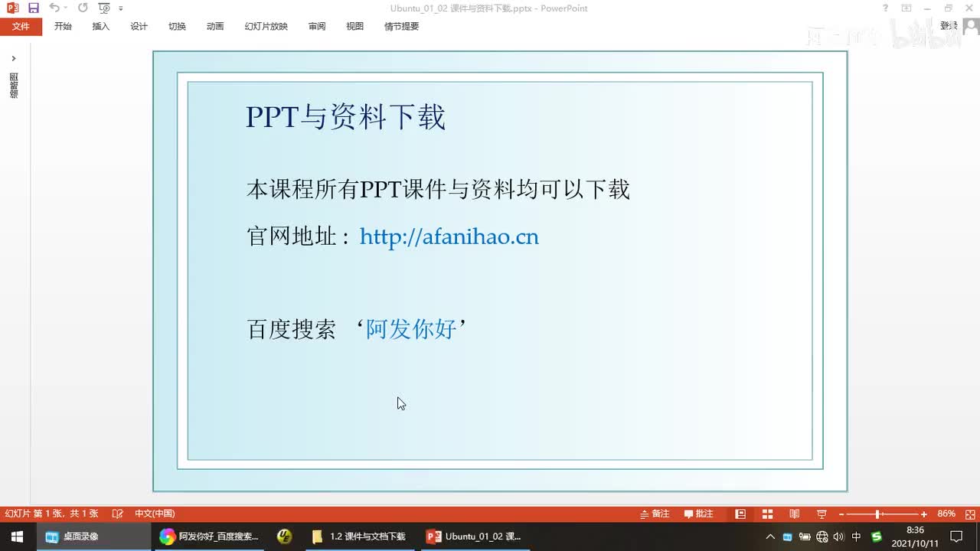980x551 pixels.
Task: Click the zoom slider handle
Action: click(877, 514)
